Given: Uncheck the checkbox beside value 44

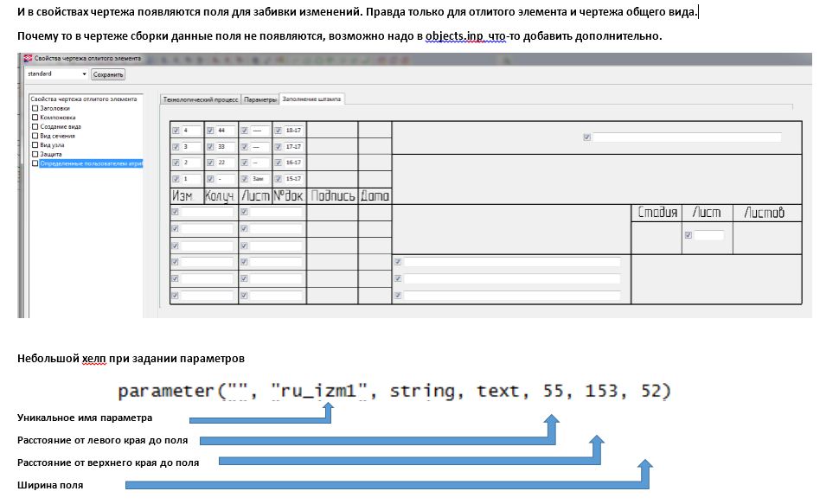Looking at the screenshot, I should 210,131.
